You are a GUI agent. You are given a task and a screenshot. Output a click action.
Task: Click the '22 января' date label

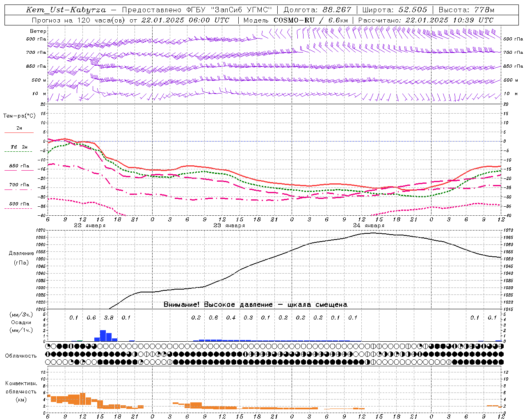click(x=89, y=226)
